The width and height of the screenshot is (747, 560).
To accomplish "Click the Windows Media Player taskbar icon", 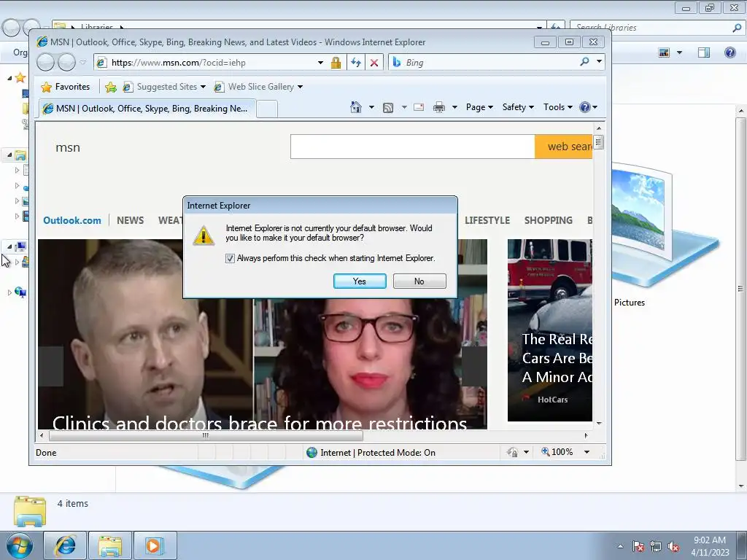I will tap(155, 545).
